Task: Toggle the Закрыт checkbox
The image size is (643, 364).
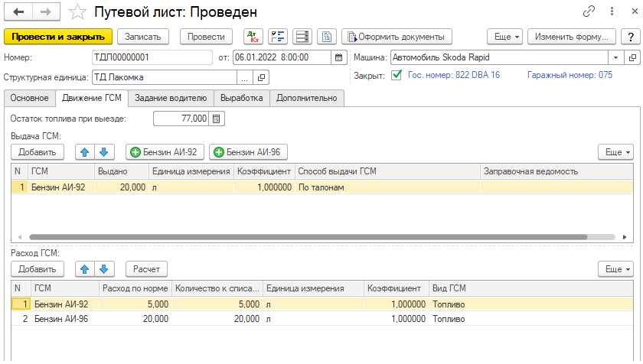Action: click(396, 75)
